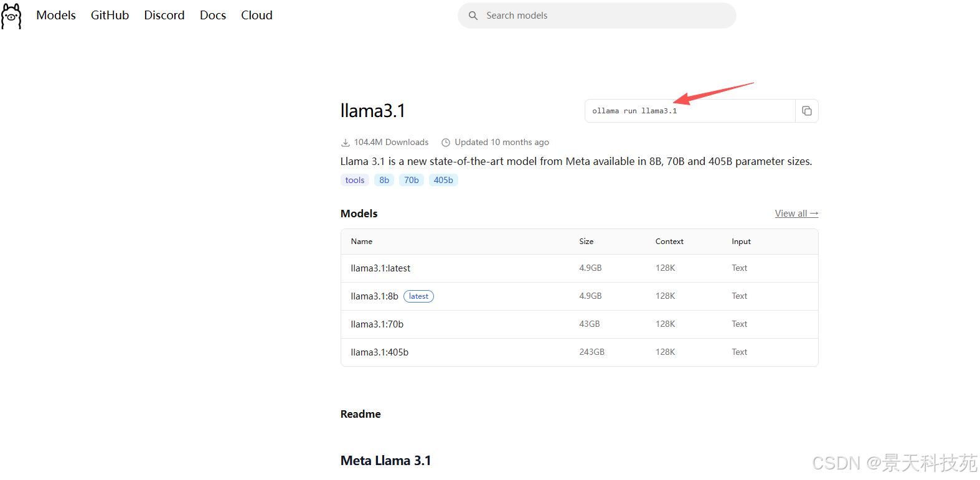
Task: Open the llama3.1:latest model row
Action: (579, 268)
